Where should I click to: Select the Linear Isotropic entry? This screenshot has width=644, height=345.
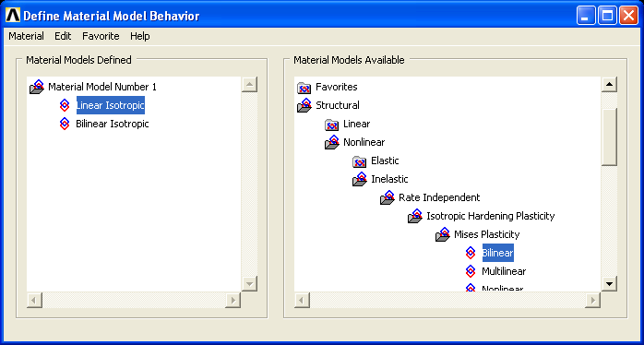(111, 105)
